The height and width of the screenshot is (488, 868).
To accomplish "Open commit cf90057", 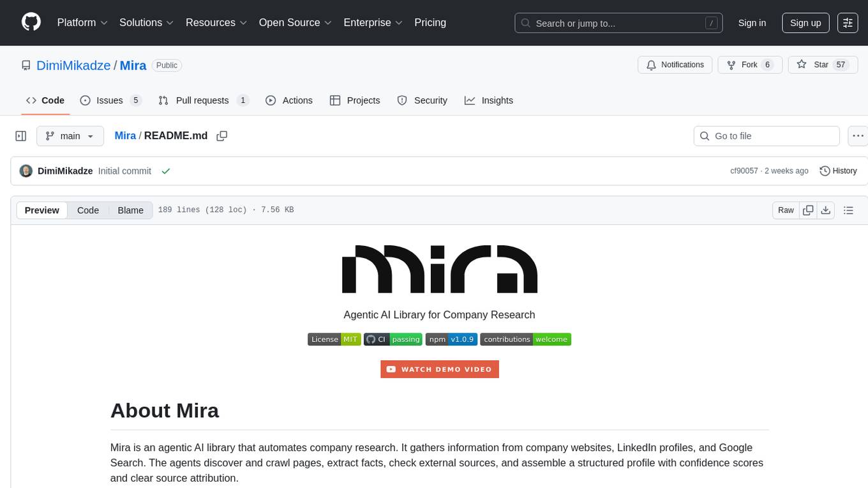I will tap(744, 171).
